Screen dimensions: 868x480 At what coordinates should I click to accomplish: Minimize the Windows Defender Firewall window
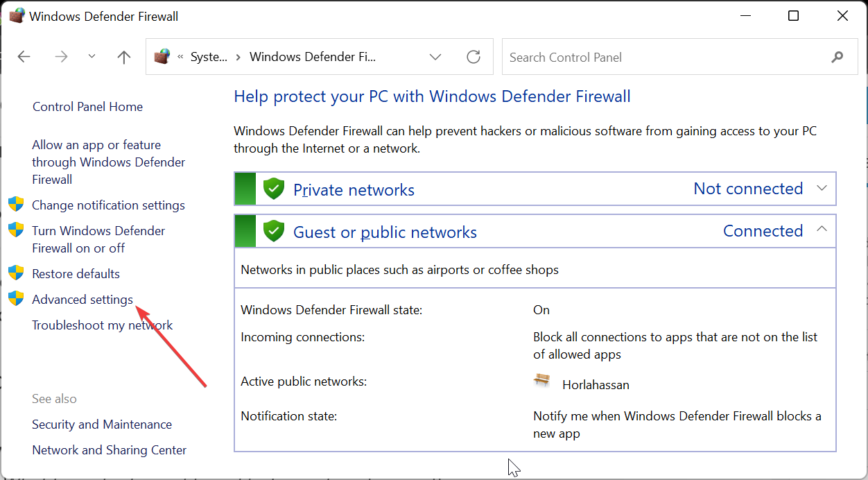(746, 16)
